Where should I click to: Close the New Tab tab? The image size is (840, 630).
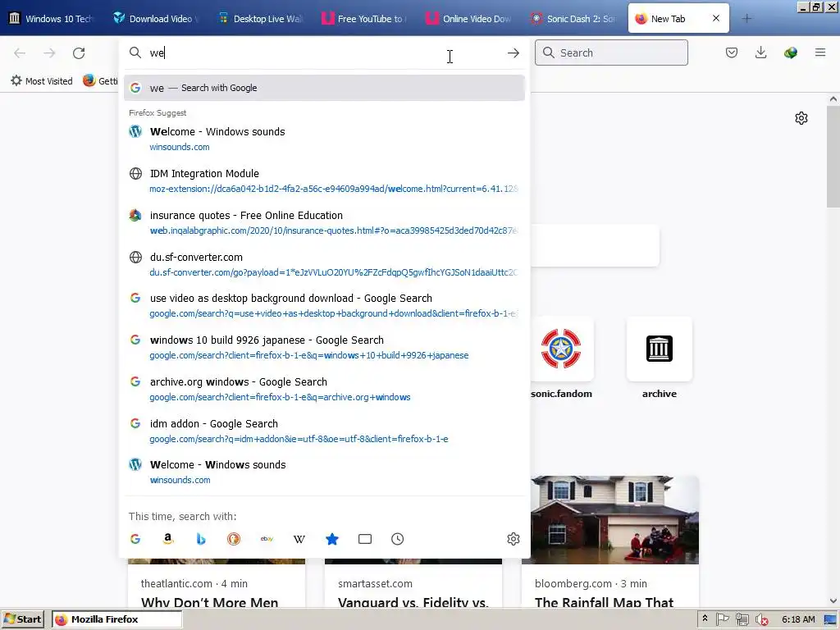(x=716, y=18)
